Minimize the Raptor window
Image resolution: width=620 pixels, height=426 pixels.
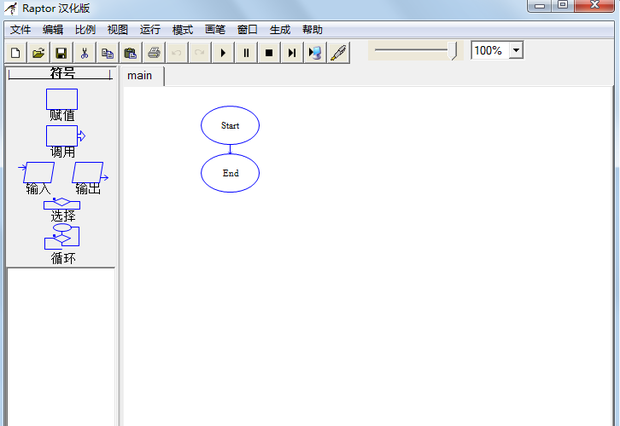pyautogui.click(x=540, y=6)
